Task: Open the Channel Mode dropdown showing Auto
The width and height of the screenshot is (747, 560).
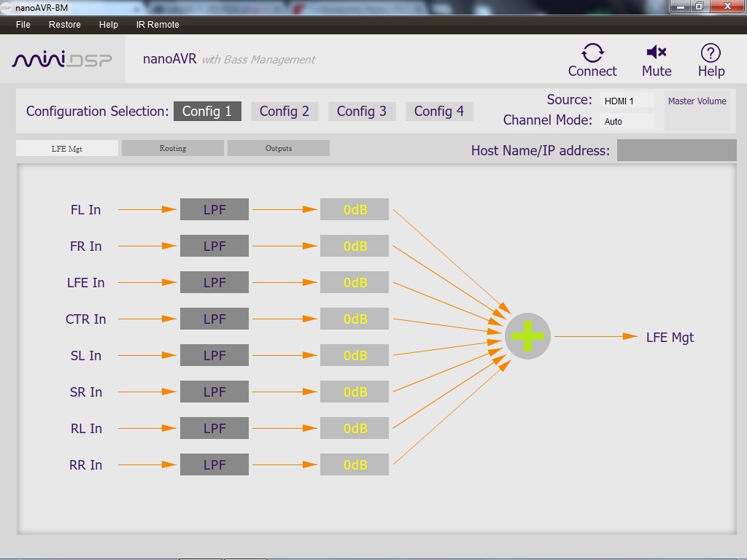Action: (627, 122)
